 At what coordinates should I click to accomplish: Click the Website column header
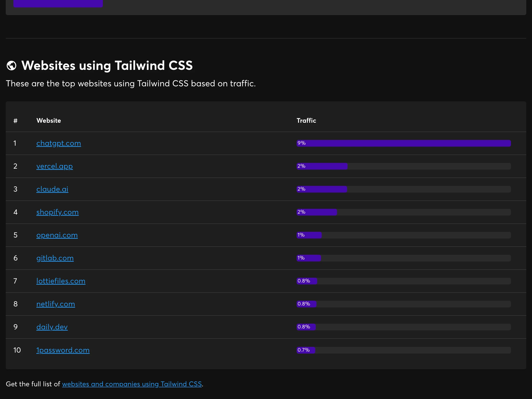49,121
